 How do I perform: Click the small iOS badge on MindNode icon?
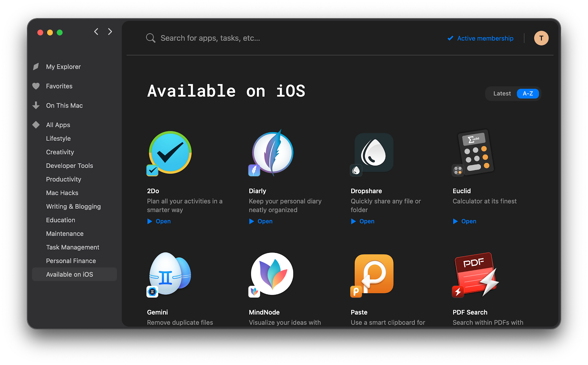254,291
